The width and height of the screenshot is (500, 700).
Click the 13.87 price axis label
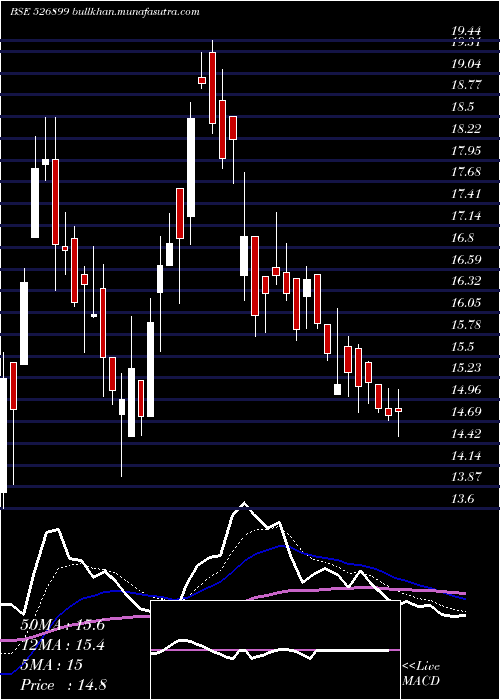click(466, 477)
